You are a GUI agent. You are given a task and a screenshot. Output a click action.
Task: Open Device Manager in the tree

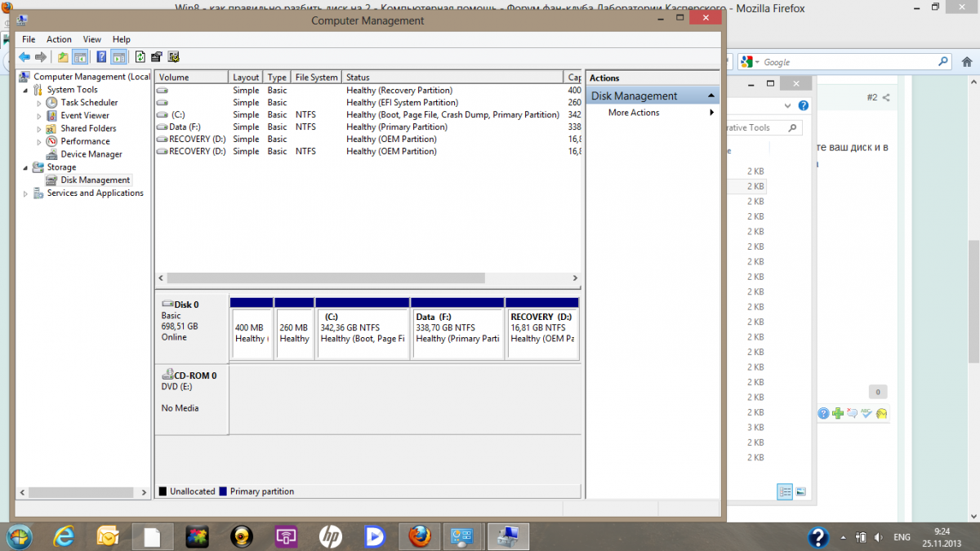pos(91,154)
